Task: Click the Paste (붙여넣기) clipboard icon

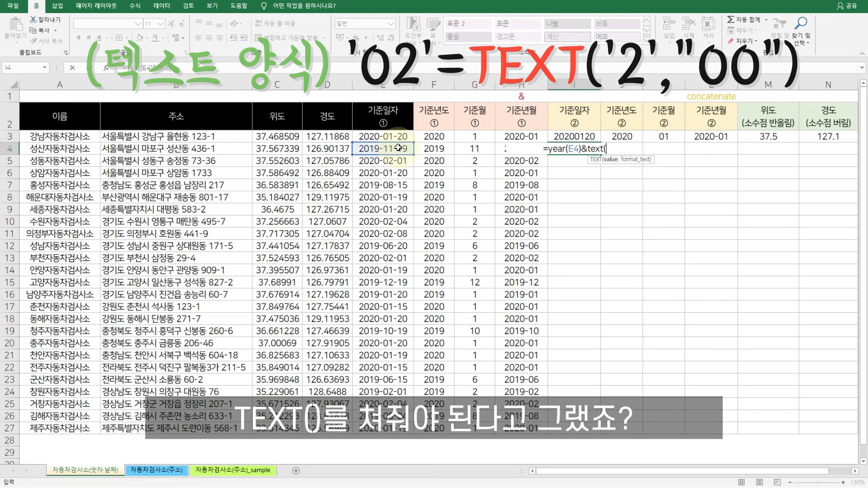Action: coord(16,23)
